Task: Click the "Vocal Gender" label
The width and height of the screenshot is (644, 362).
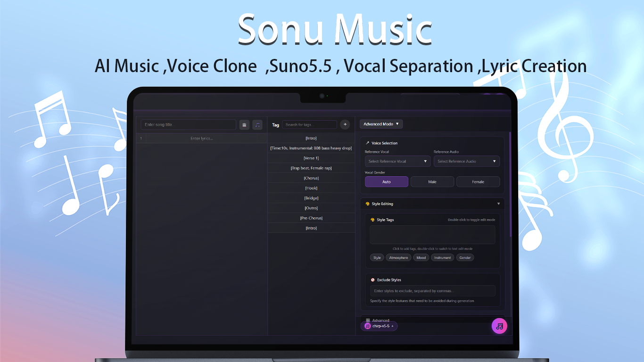Action: click(x=375, y=173)
